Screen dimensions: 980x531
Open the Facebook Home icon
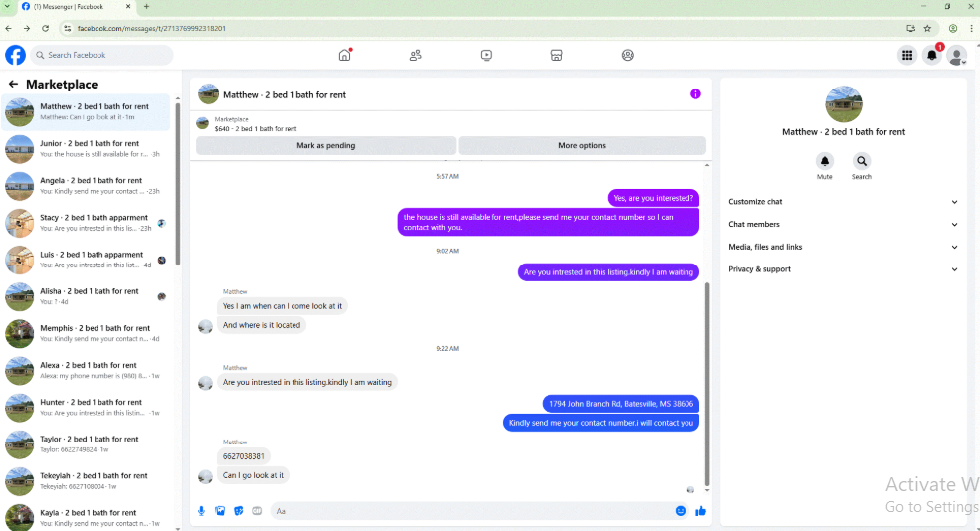pyautogui.click(x=344, y=55)
